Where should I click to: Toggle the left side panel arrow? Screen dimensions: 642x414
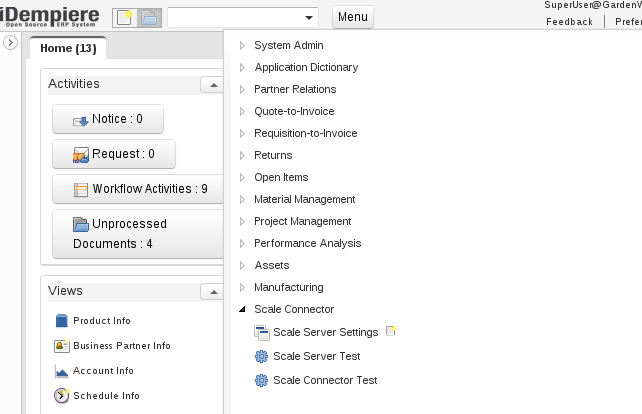[x=11, y=43]
